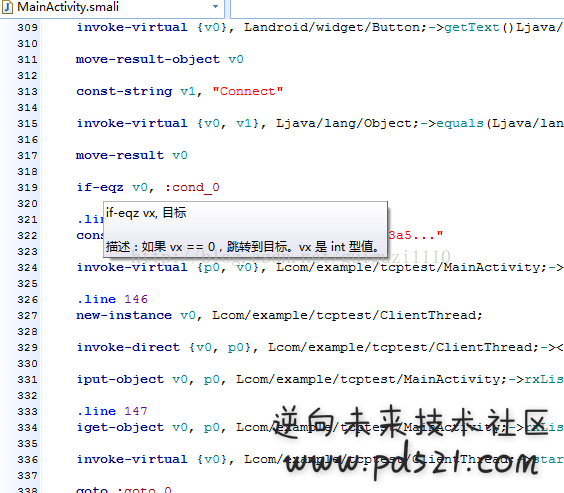Click const-string keyword on line 313
Image resolution: width=564 pixels, height=493 pixels.
pyautogui.click(x=124, y=91)
